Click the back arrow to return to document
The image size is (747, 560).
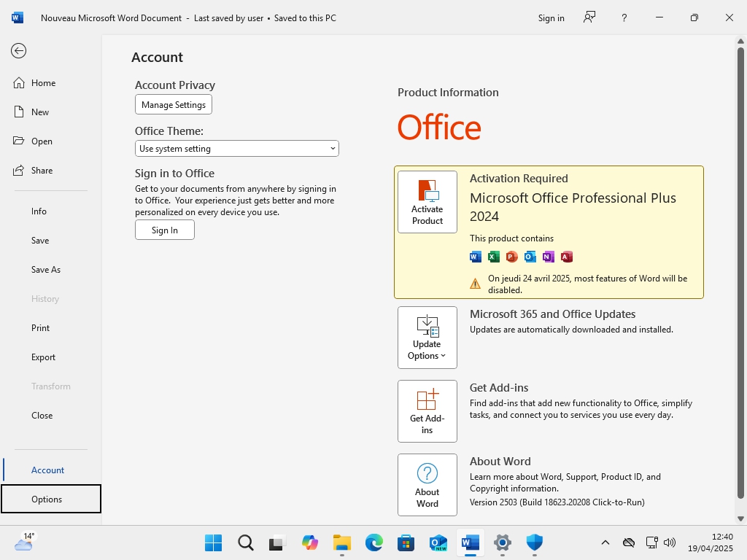pyautogui.click(x=19, y=50)
